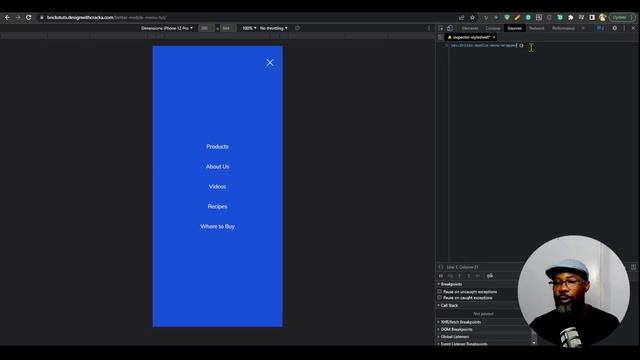Open the Extensions puzzle piece menu

(x=571, y=18)
